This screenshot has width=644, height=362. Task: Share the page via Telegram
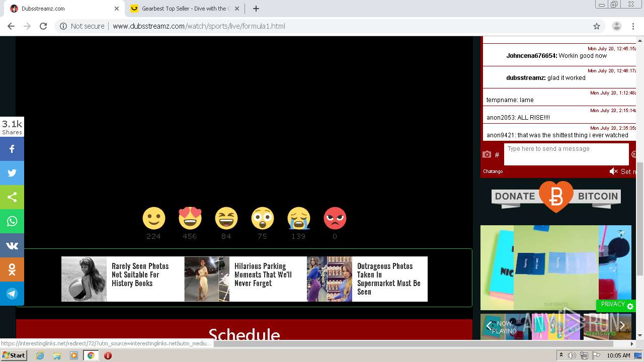pyautogui.click(x=12, y=294)
